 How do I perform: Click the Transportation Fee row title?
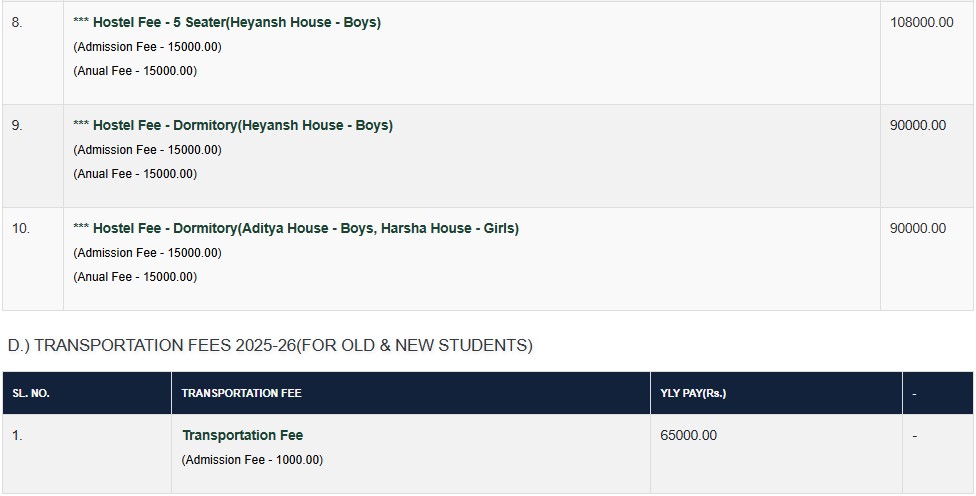point(242,435)
